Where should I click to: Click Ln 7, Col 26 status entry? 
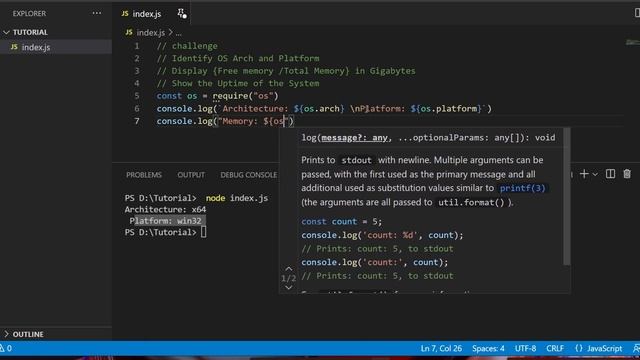441,349
